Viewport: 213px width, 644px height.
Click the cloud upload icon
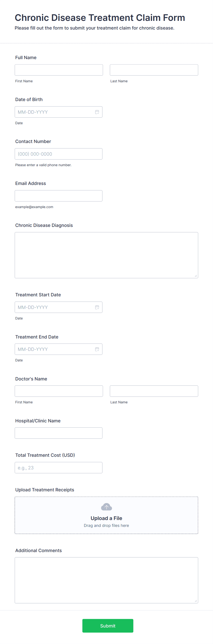click(107, 507)
